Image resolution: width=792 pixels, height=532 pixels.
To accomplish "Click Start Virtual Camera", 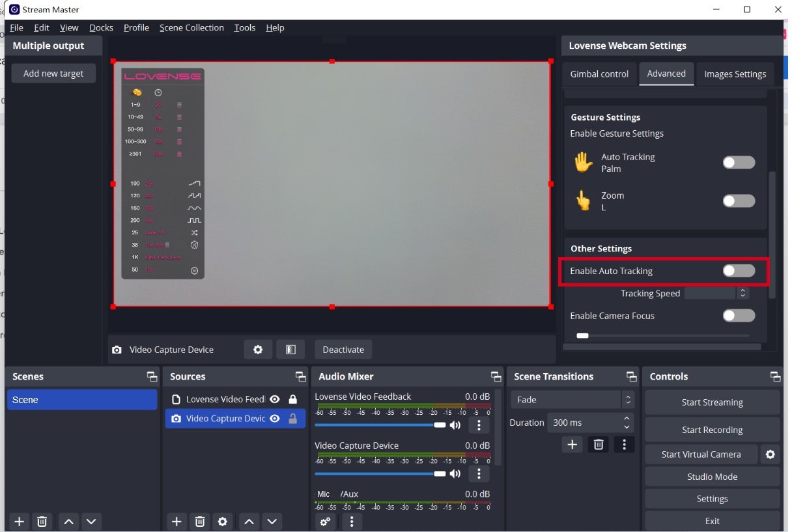I will pos(701,455).
